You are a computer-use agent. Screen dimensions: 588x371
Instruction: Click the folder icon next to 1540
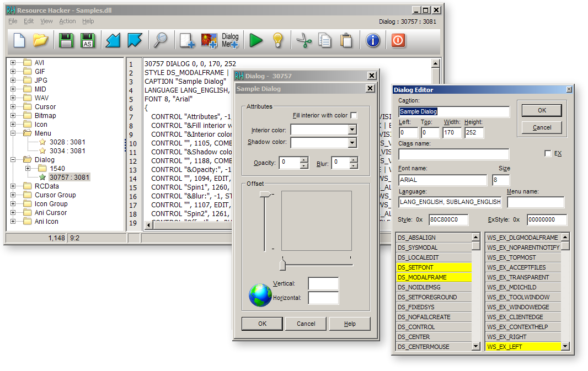point(42,168)
